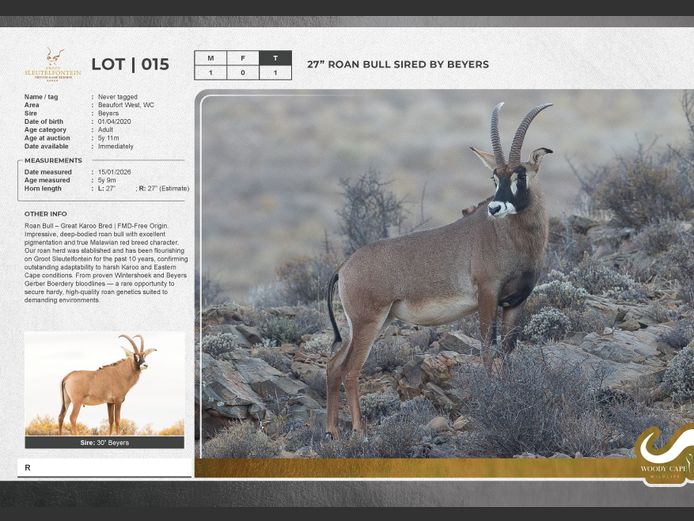The height and width of the screenshot is (521, 694).
Task: Select the 'F' column header cell
Action: pos(243,58)
